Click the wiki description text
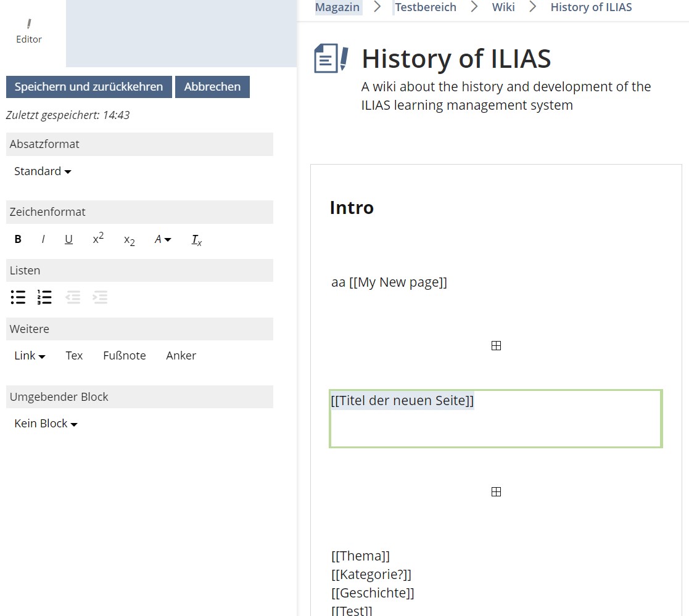Screen dimensions: 689x616 click(x=506, y=96)
